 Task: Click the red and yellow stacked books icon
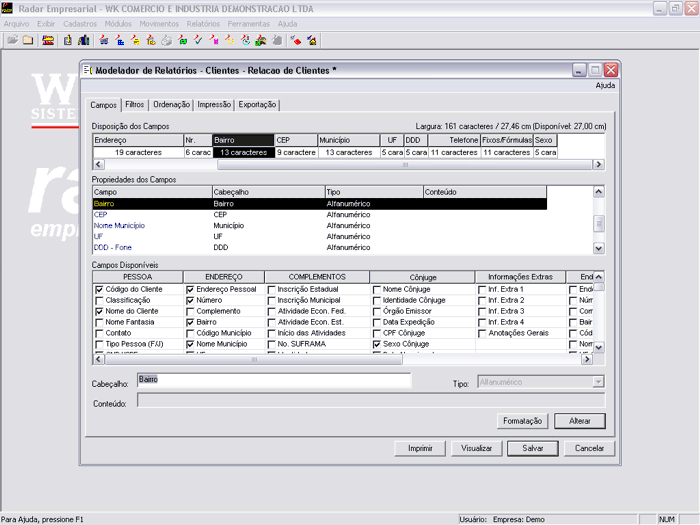coord(47,40)
